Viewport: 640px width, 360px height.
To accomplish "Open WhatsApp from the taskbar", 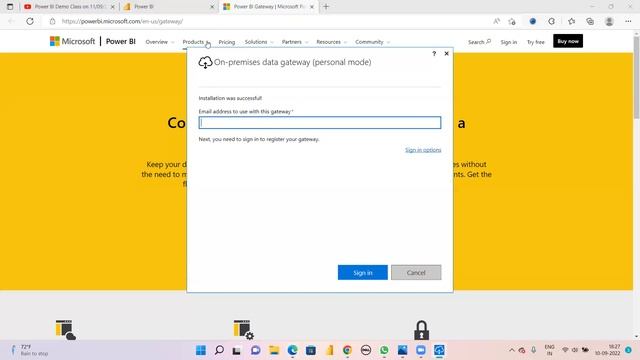I will tap(384, 350).
